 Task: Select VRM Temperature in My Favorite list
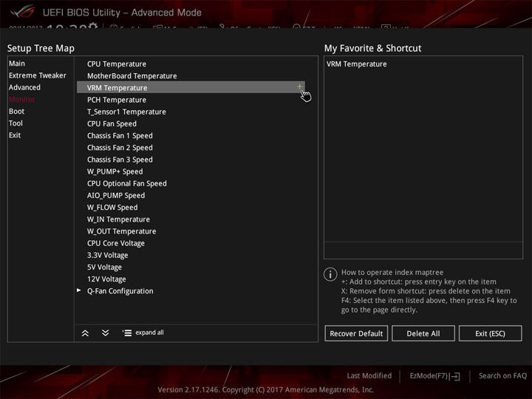pyautogui.click(x=356, y=64)
